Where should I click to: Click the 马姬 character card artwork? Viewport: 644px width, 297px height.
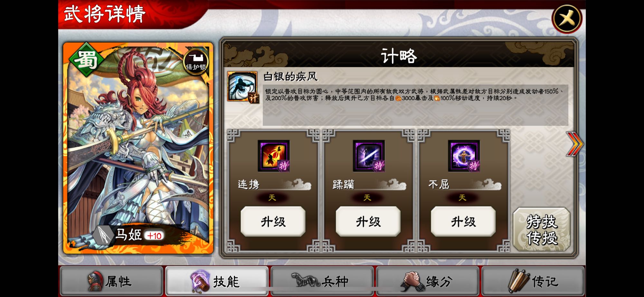click(x=138, y=148)
